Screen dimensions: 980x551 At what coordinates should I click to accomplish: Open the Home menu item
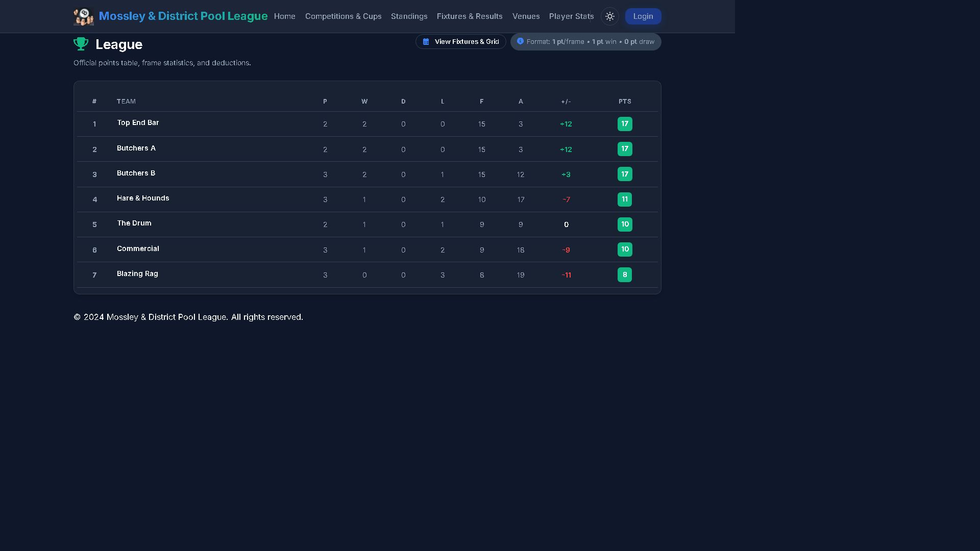[x=285, y=16]
